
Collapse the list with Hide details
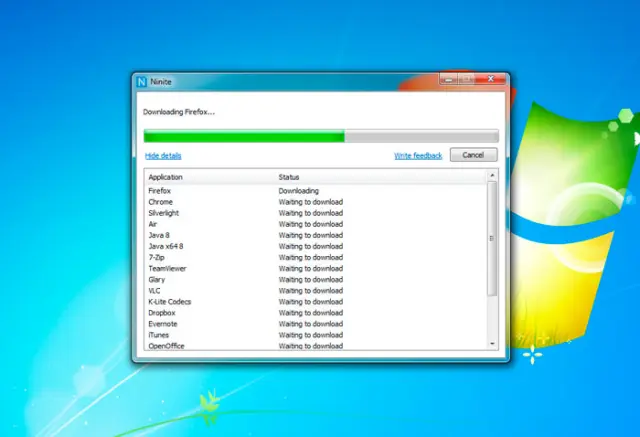pos(163,156)
